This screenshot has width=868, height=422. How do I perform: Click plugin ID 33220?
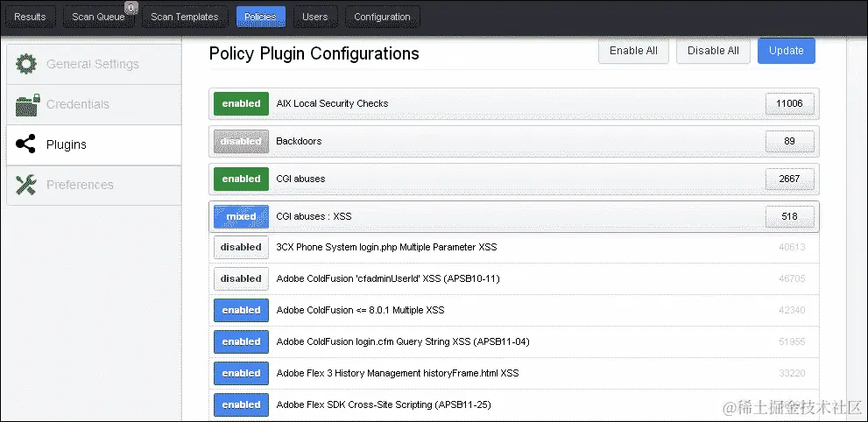click(x=792, y=373)
